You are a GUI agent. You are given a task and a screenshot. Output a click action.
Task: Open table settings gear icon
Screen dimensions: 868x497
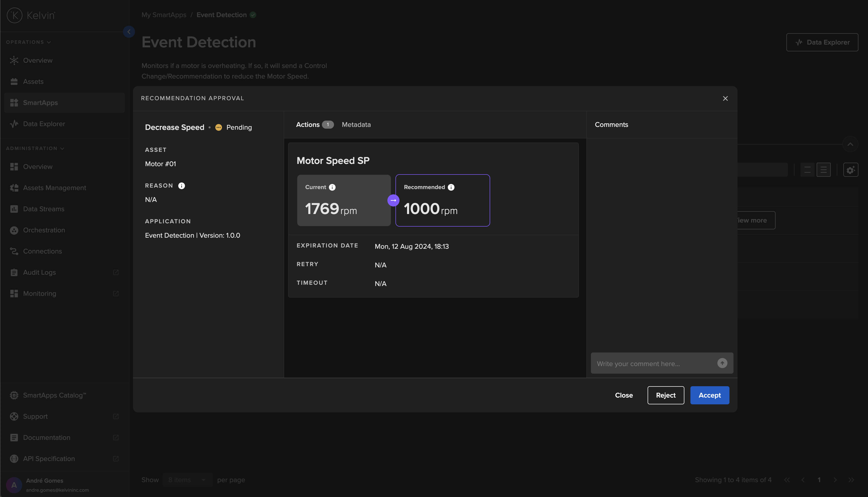(850, 170)
